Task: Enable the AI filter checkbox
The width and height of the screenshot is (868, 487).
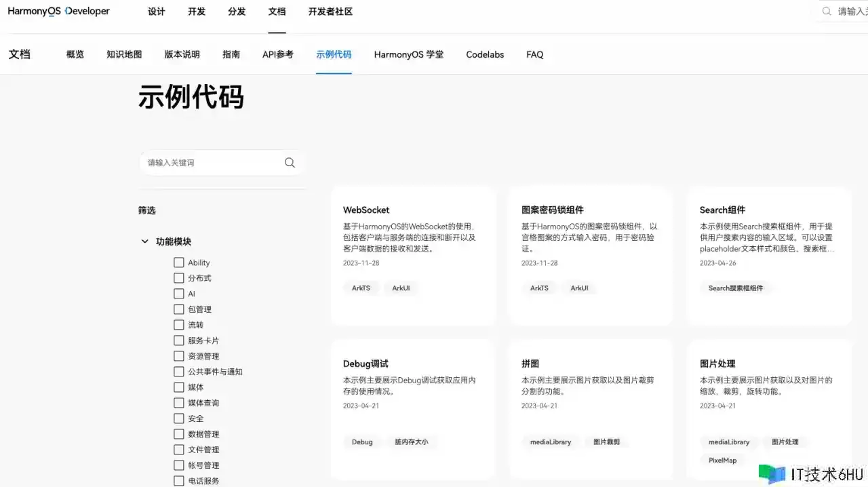Action: click(179, 294)
